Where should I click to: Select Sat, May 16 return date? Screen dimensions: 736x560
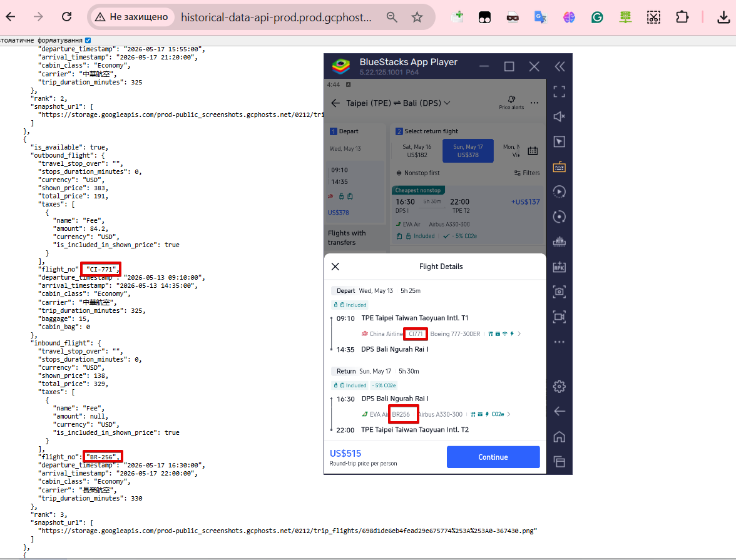[x=417, y=151]
